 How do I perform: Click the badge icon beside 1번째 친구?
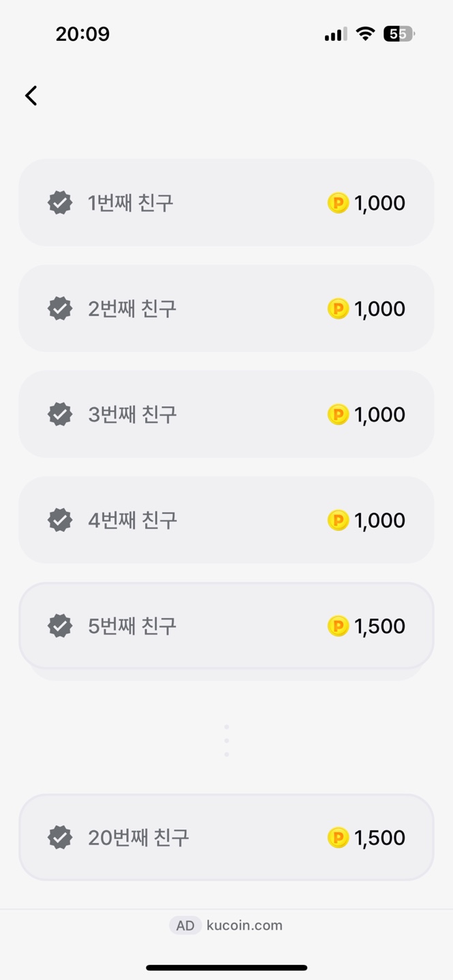point(60,203)
